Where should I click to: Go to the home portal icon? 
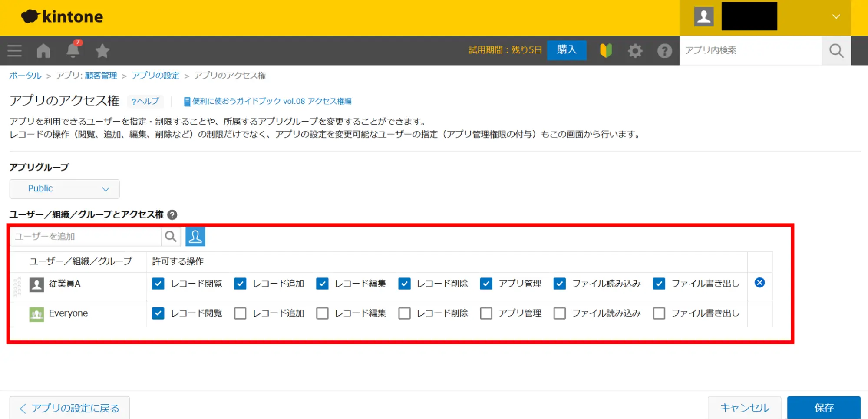pos(43,51)
